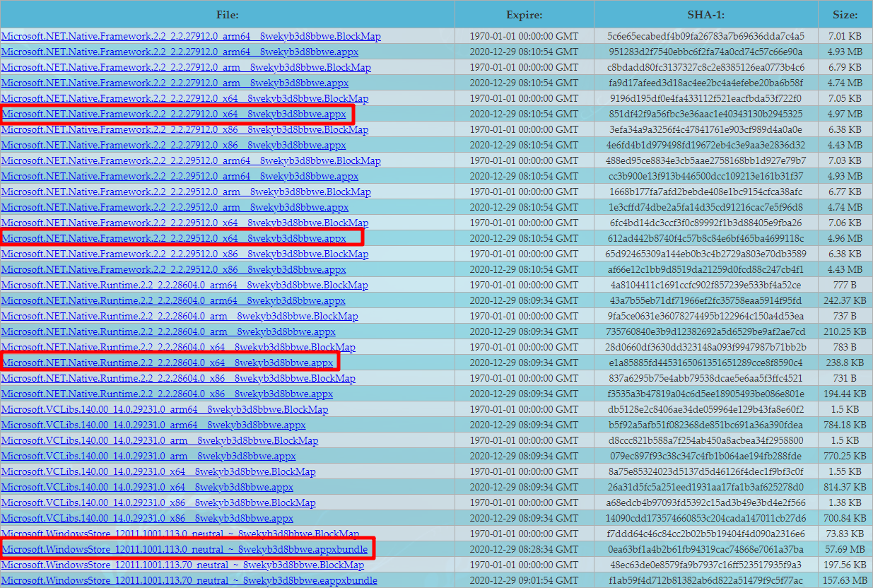Open Framework 2.2.27912.0 x64 appx link
The height and width of the screenshot is (588, 873).
(x=174, y=114)
